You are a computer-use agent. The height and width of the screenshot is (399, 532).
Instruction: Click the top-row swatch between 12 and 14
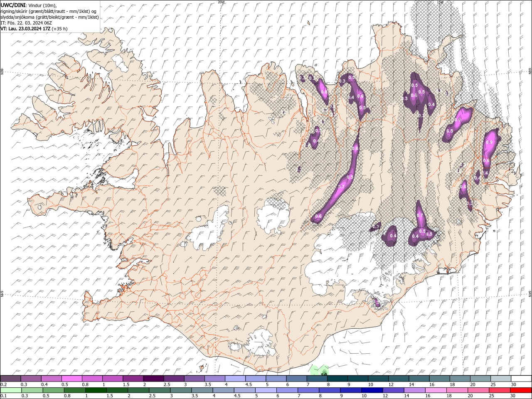[399, 379]
